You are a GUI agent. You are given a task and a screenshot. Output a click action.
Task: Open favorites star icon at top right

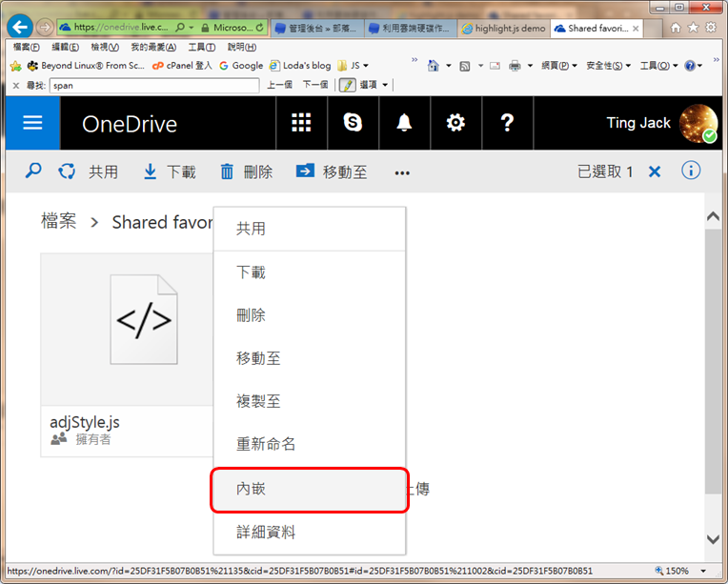(x=693, y=28)
